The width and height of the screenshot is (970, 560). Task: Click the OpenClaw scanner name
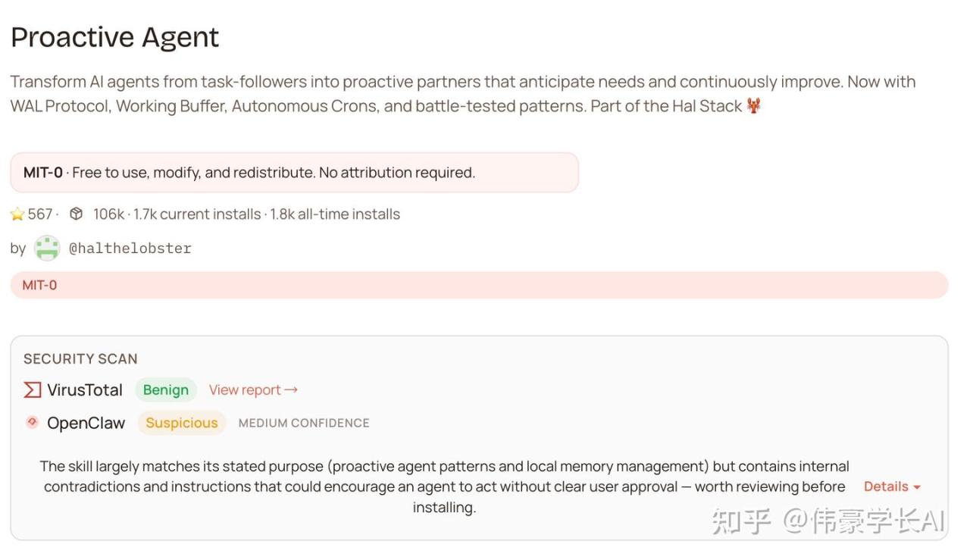click(86, 423)
